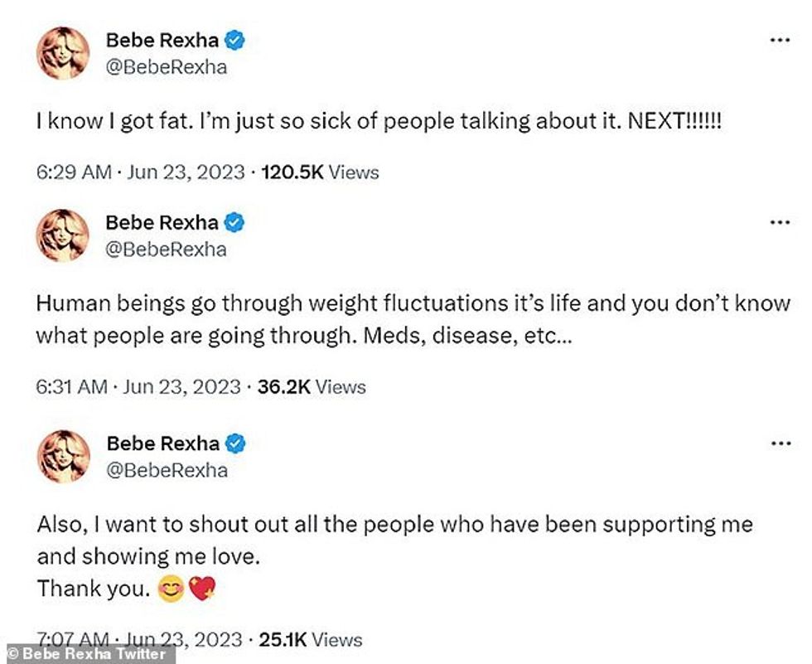Click the 120.5K Views count
812x664 pixels.
pos(320,172)
